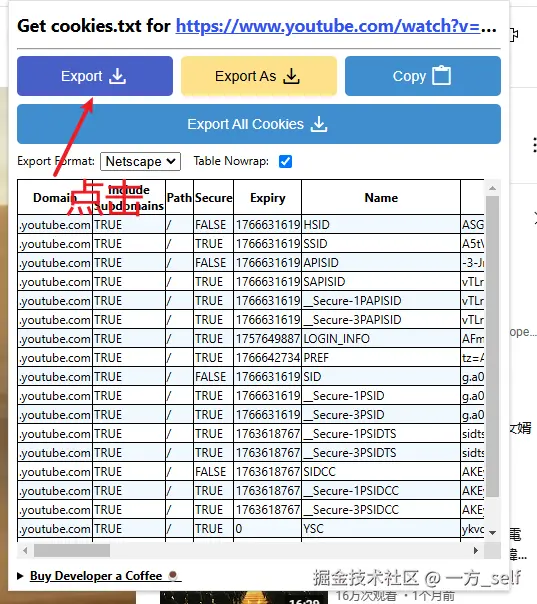This screenshot has width=537, height=604.
Task: Click the Expiry column header
Action: coord(267,198)
